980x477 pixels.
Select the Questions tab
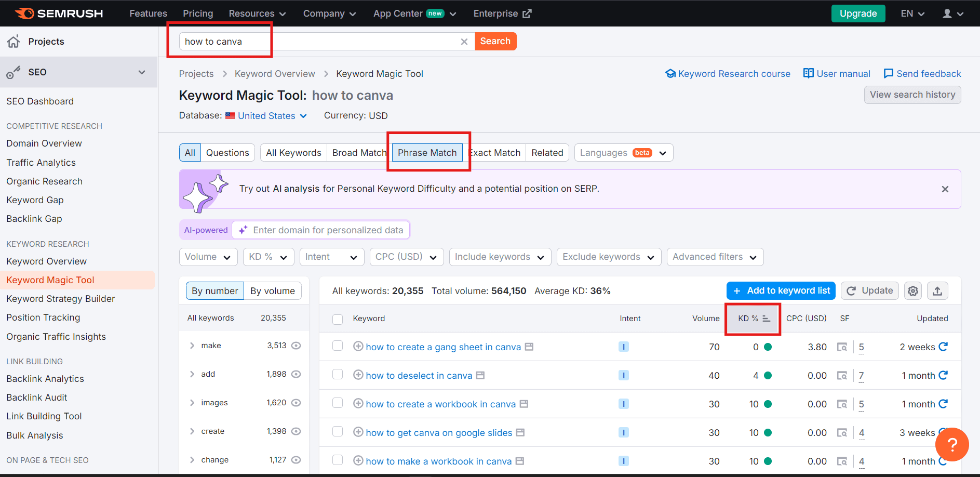(227, 153)
